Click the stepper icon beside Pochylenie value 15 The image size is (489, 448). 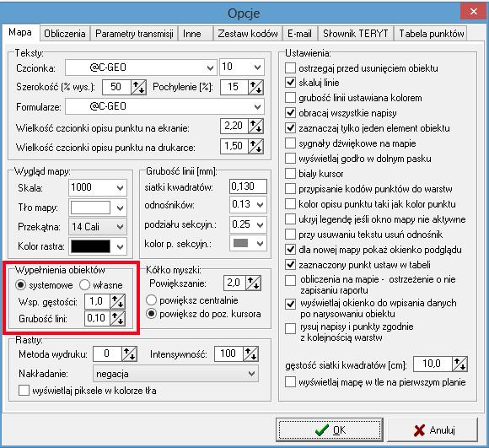point(256,87)
